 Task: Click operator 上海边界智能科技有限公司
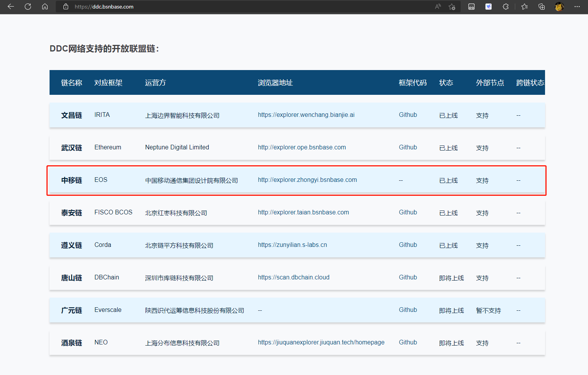pos(182,115)
